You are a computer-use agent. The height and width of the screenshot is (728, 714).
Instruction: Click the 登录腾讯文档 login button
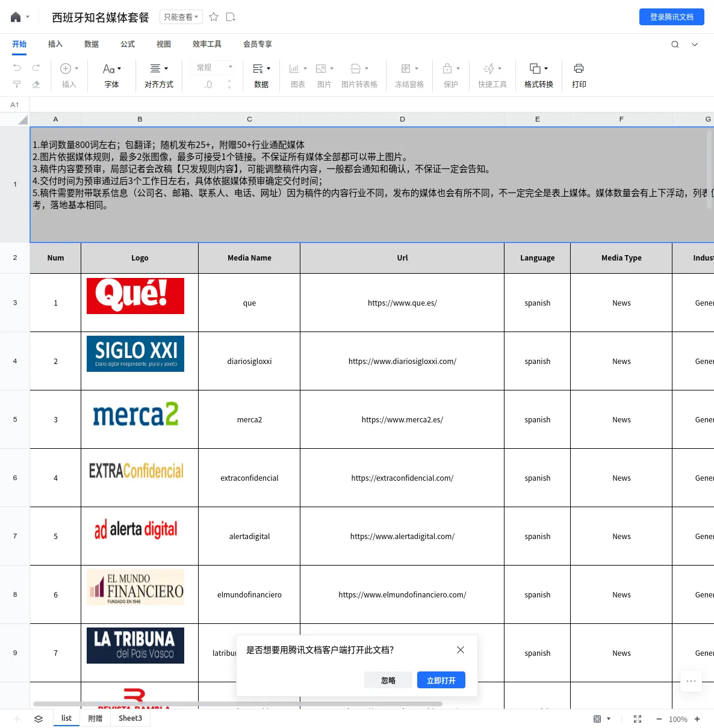pos(672,17)
